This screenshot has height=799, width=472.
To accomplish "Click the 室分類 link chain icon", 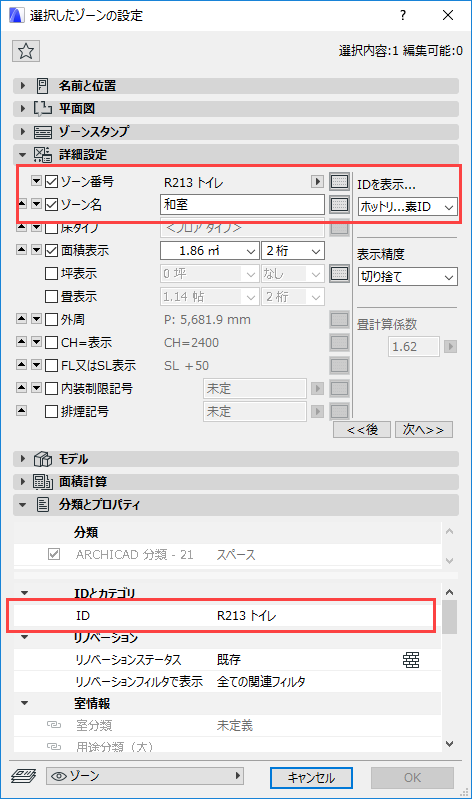I will [x=54, y=725].
